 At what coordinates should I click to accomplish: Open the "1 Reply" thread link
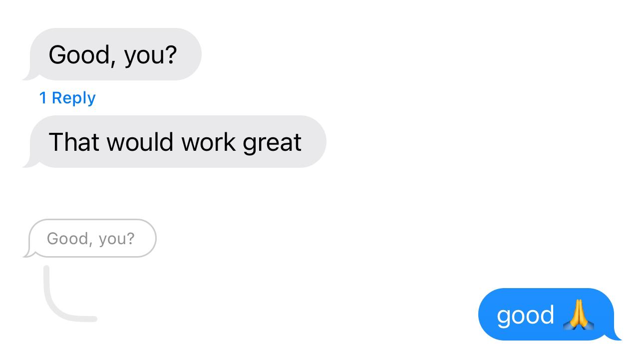tap(67, 98)
